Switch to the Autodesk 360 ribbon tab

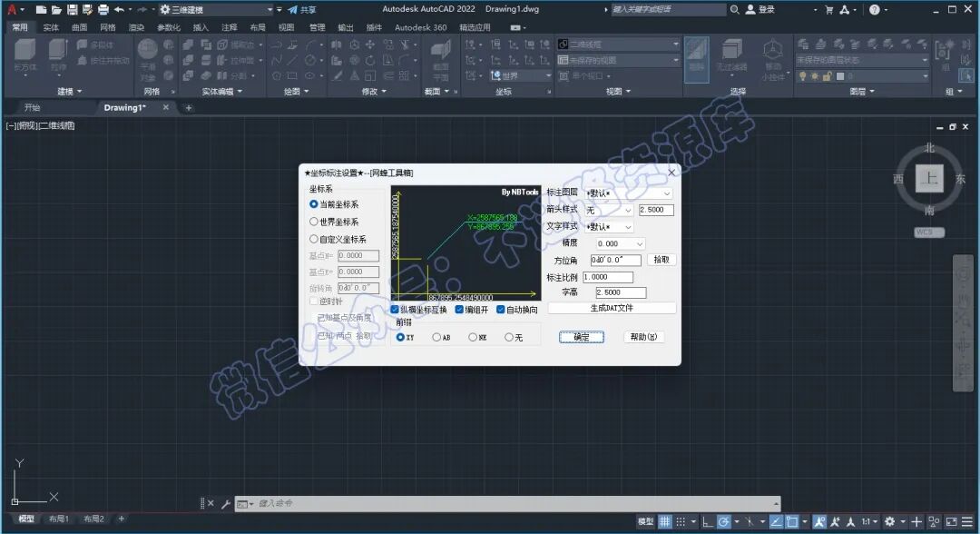421,27
